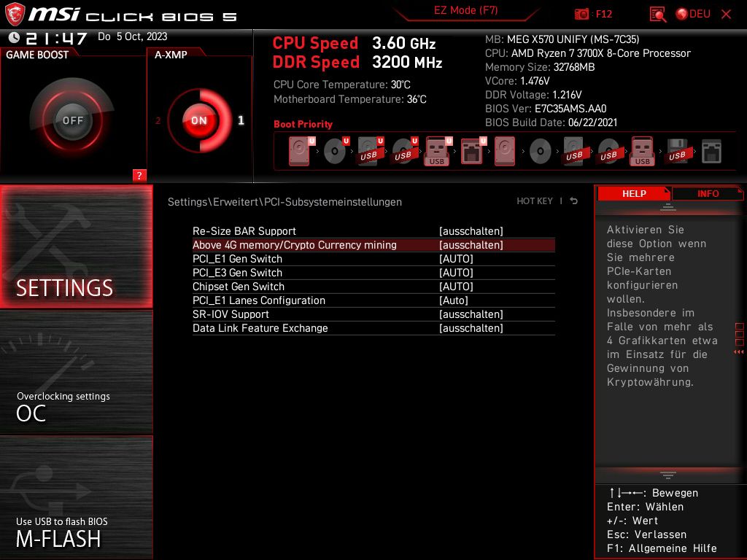Select the Above 4G memory/Crypto Currency mining label

[x=295, y=245]
